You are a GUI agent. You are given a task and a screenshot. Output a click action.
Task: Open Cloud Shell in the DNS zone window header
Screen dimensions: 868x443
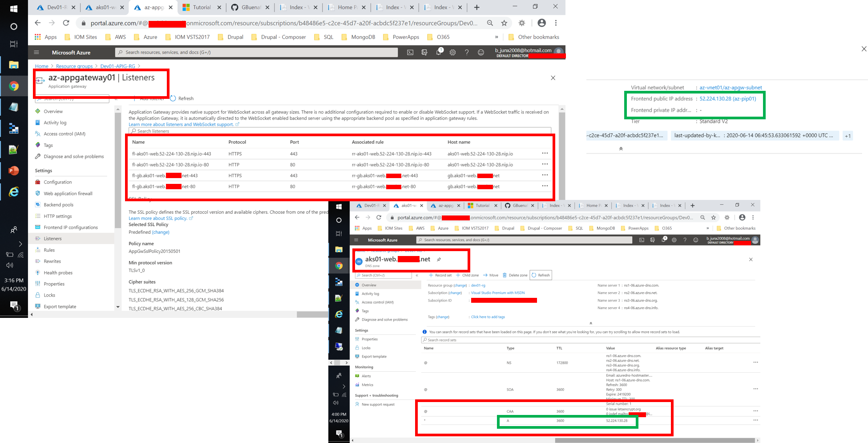[x=642, y=240]
